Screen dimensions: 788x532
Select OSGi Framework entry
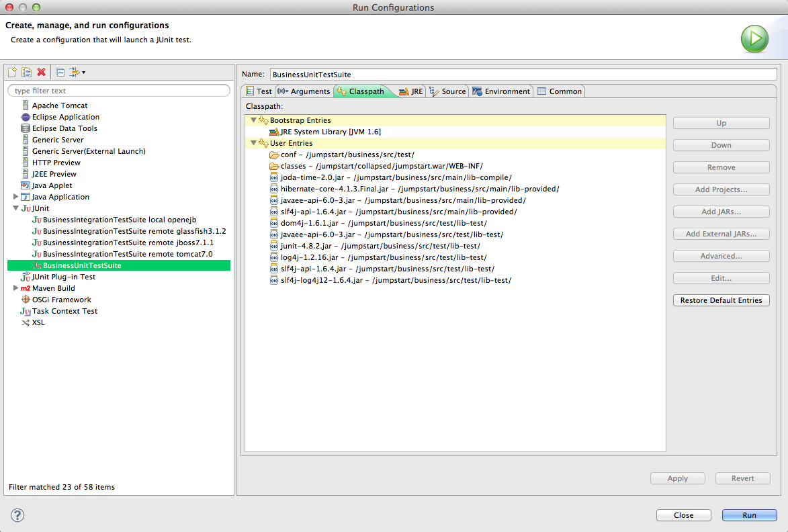click(x=61, y=300)
